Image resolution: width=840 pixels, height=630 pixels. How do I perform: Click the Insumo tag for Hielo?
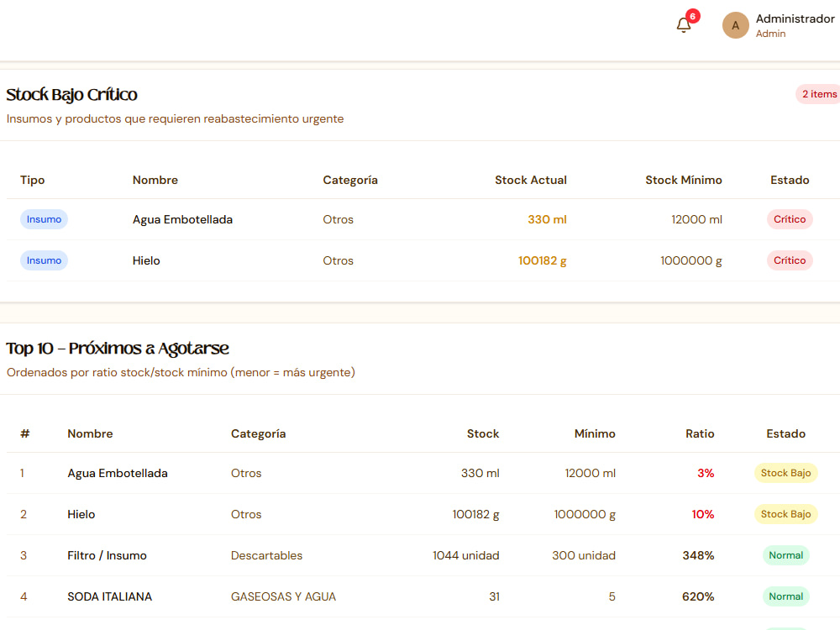44,260
